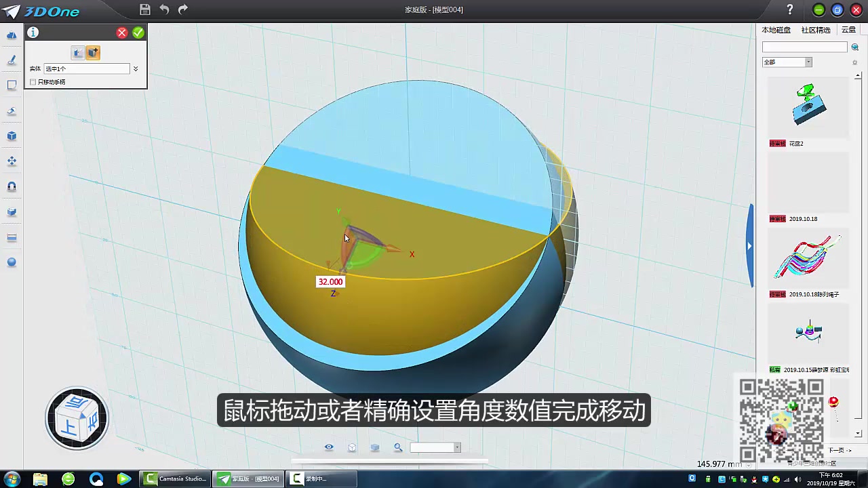
Task: Click the 实体 selection input field
Action: pyautogui.click(x=87, y=68)
